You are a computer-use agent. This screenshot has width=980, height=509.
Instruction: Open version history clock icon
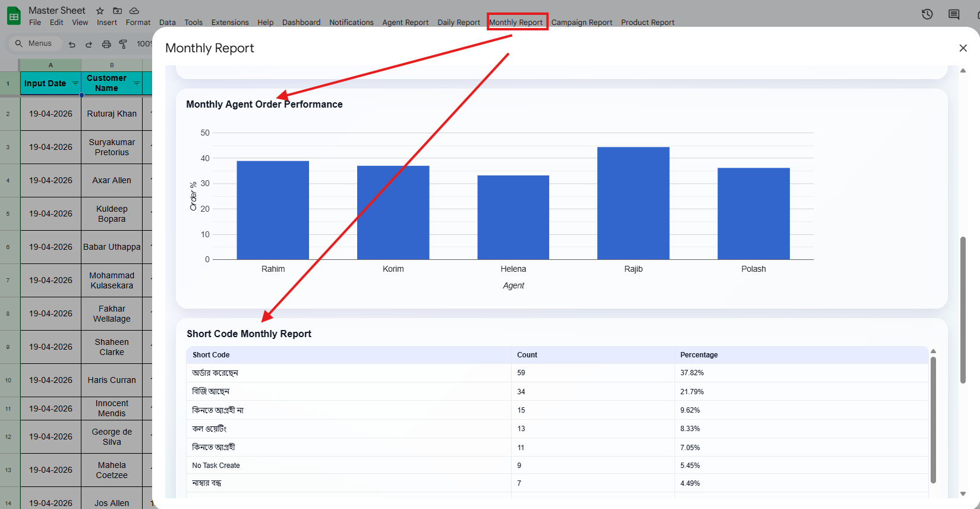click(x=927, y=14)
